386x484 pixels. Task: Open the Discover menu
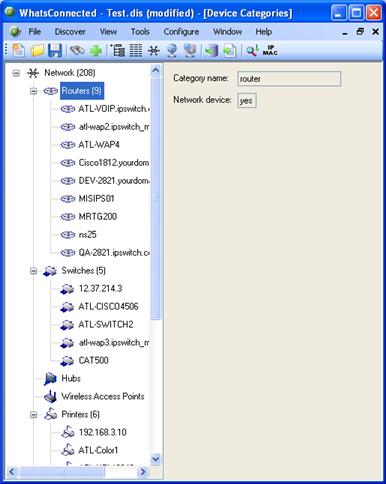tap(70, 32)
